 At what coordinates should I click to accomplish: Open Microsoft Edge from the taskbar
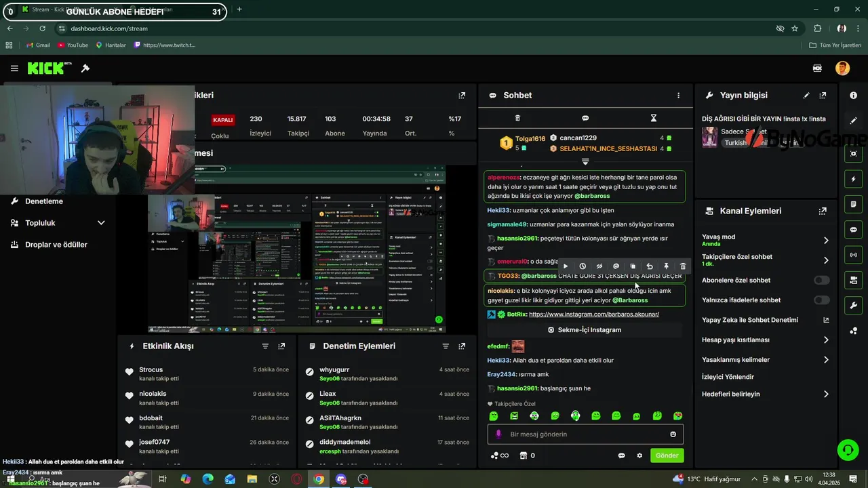coord(208,479)
